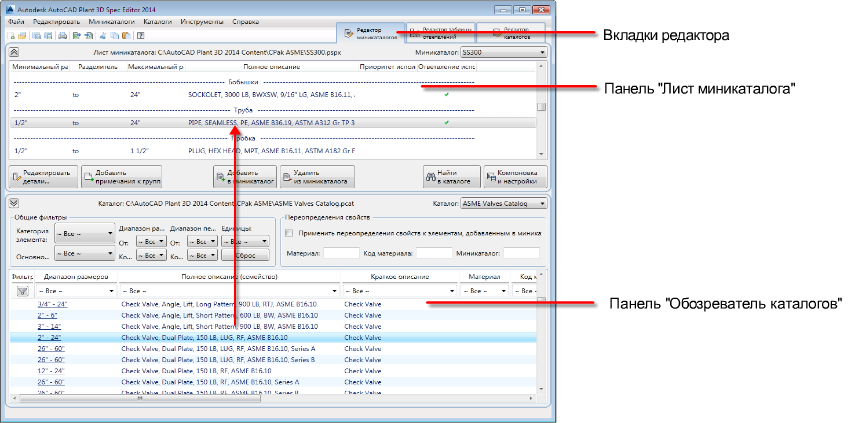Click the New file toolbar icon
The height and width of the screenshot is (423, 855).
coord(11,36)
